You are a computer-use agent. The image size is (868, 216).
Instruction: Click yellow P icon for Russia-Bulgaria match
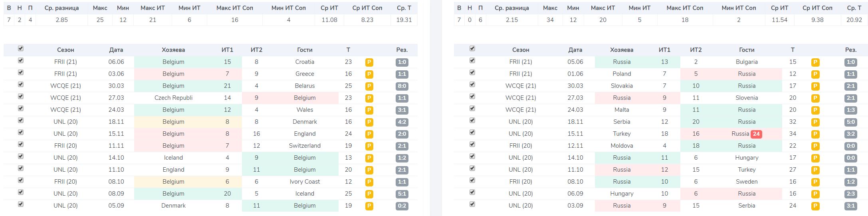815,62
